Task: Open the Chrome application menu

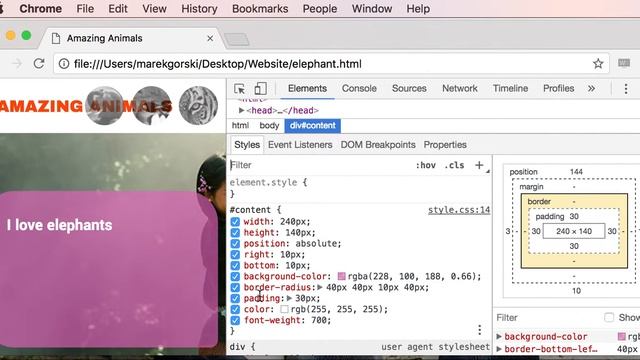Action: (40, 9)
